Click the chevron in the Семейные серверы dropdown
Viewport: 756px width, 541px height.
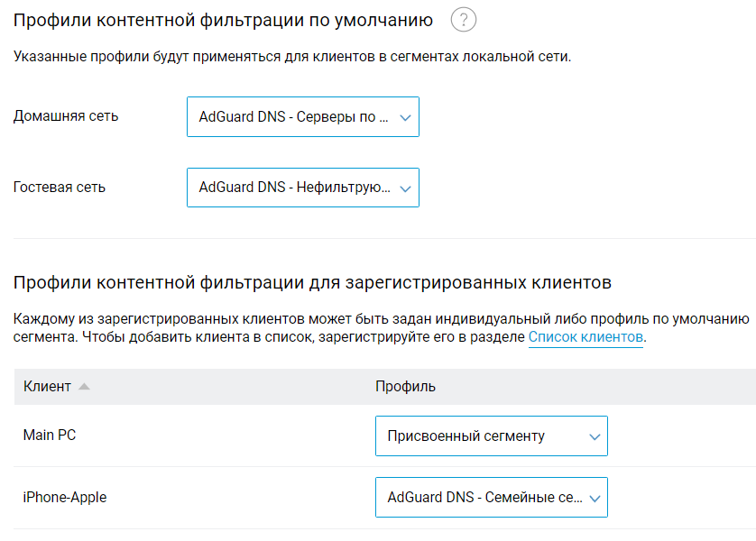tap(594, 499)
